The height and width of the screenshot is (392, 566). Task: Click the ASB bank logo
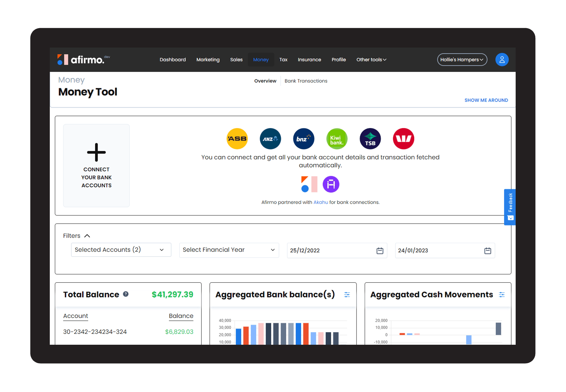click(x=237, y=139)
